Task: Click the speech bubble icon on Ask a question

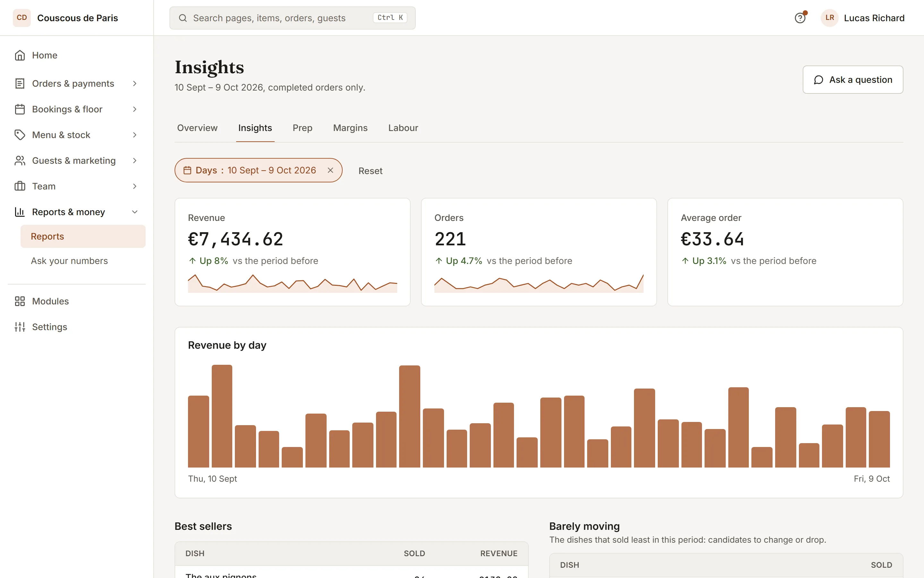Action: (818, 80)
